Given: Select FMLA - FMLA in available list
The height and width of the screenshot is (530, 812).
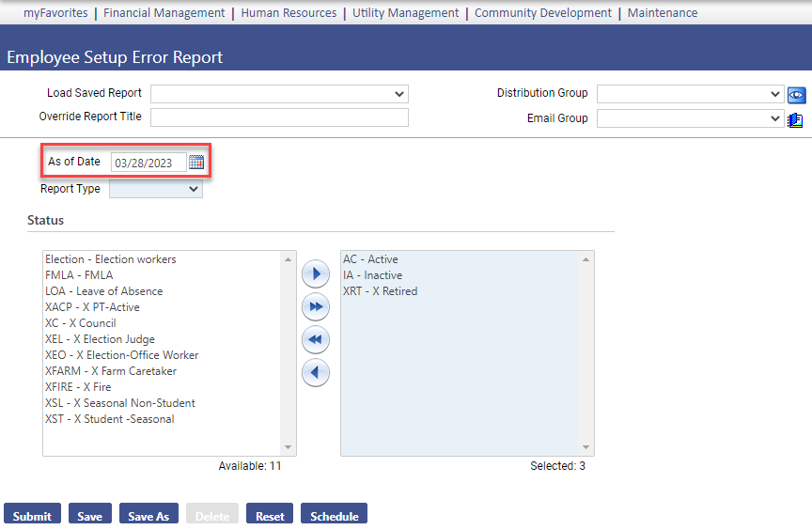Looking at the screenshot, I should coord(79,275).
